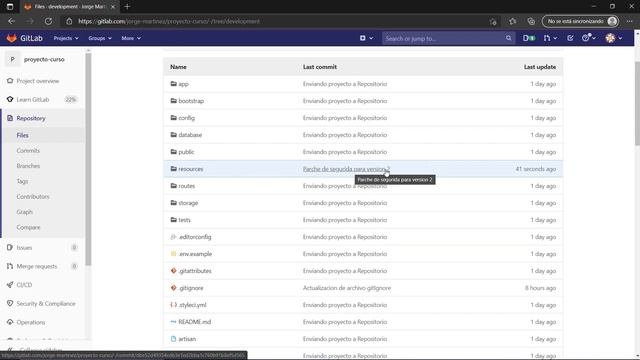Open the .gitignore file
Screen dimensions: 640x360
[191, 288]
